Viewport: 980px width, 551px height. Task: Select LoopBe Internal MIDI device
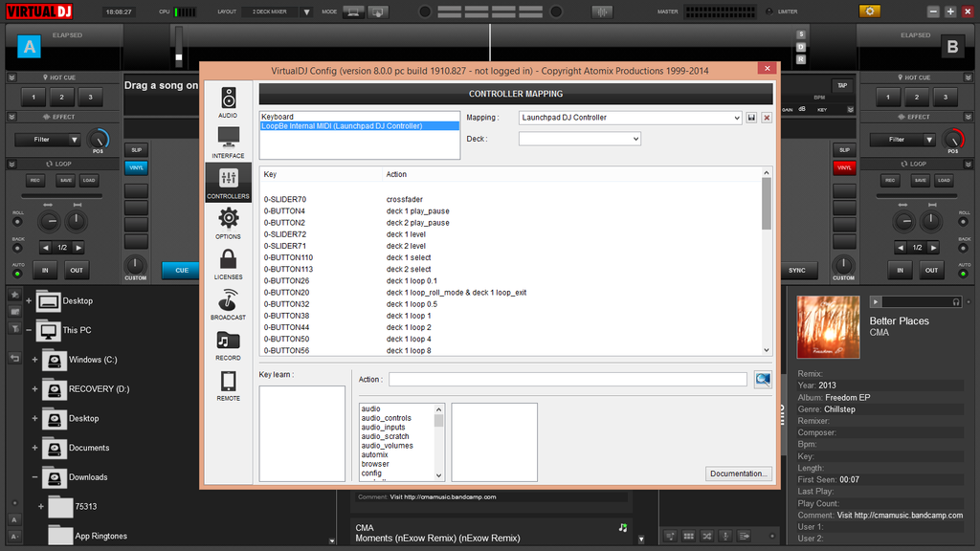click(360, 126)
